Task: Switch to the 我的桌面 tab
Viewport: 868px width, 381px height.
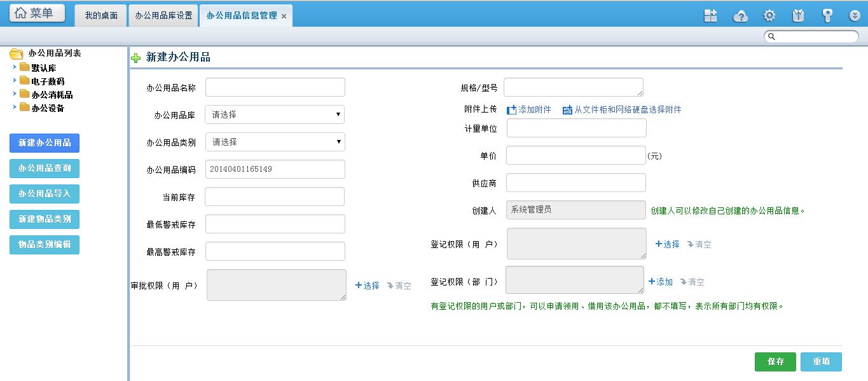Action: coord(101,16)
